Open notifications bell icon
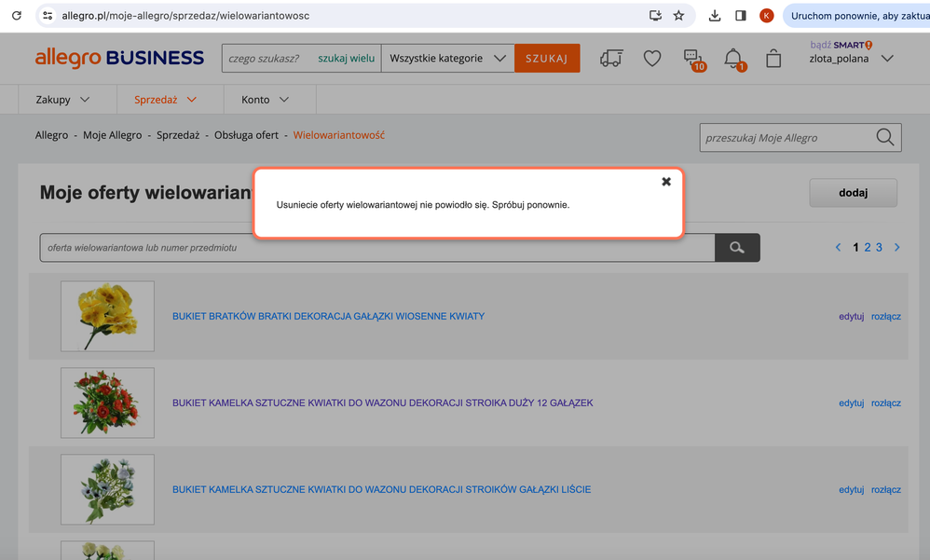 click(x=733, y=59)
